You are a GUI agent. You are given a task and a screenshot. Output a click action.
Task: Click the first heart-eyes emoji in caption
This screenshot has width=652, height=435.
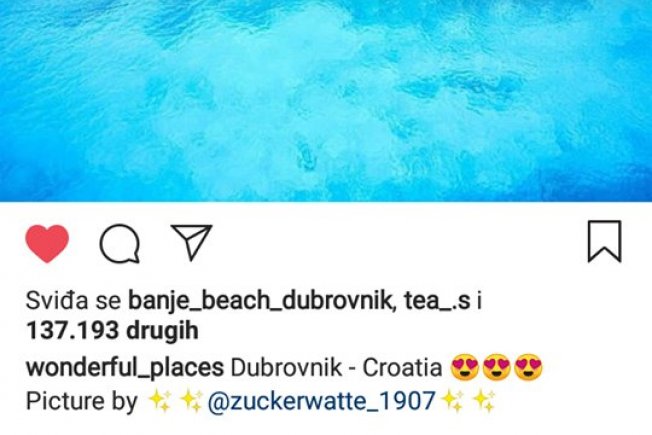(x=465, y=368)
